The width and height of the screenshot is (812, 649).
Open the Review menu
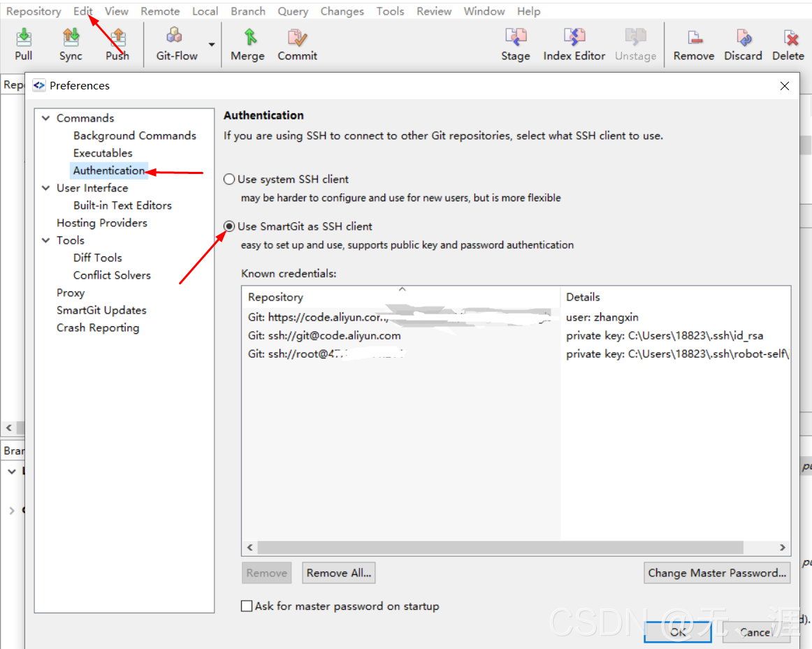[434, 11]
